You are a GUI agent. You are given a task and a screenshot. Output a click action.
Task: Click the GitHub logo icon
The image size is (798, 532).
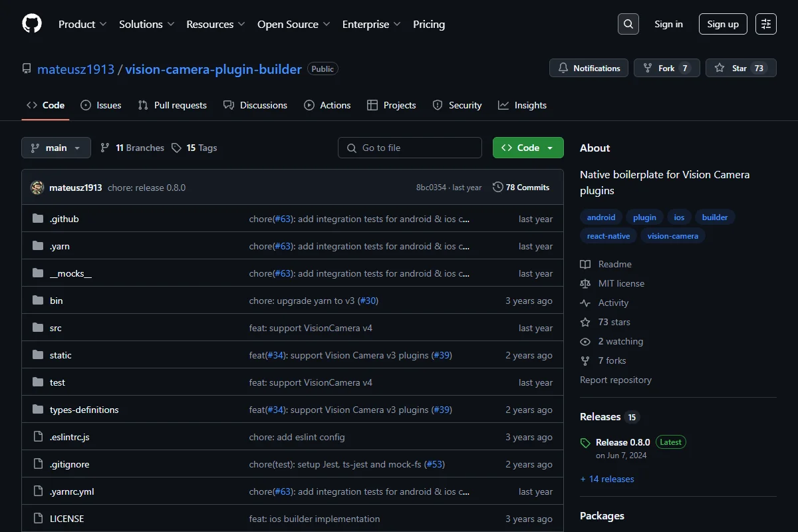click(x=32, y=24)
